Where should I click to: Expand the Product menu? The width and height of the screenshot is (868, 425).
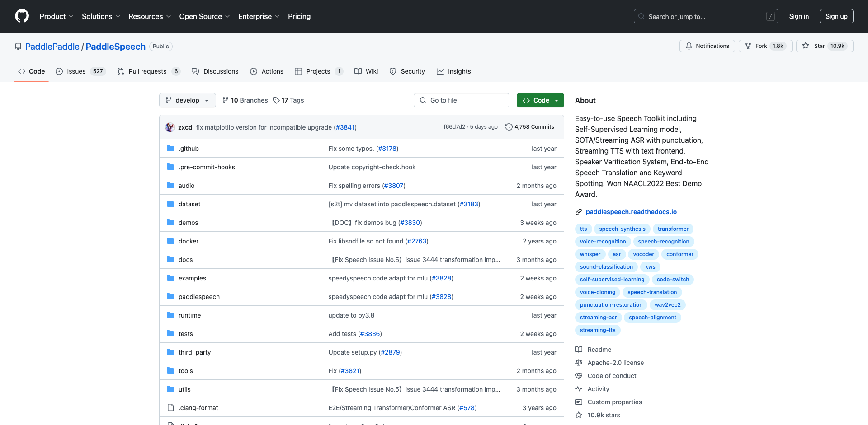(57, 16)
